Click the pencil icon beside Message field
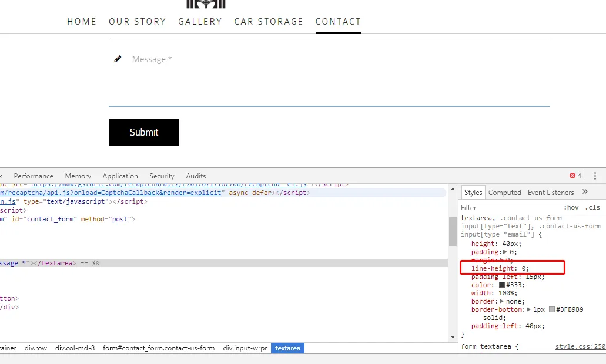Image resolution: width=606 pixels, height=364 pixels. 118,59
